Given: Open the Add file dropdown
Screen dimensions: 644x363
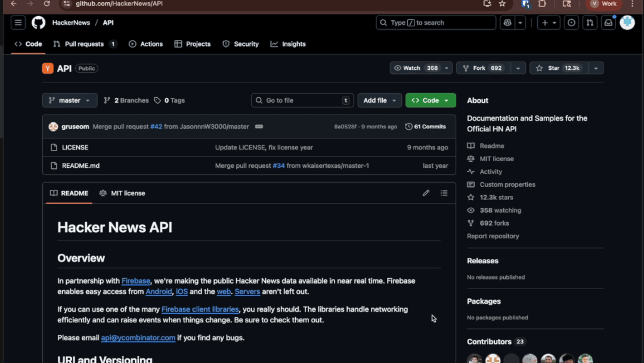Looking at the screenshot, I should coord(379,100).
